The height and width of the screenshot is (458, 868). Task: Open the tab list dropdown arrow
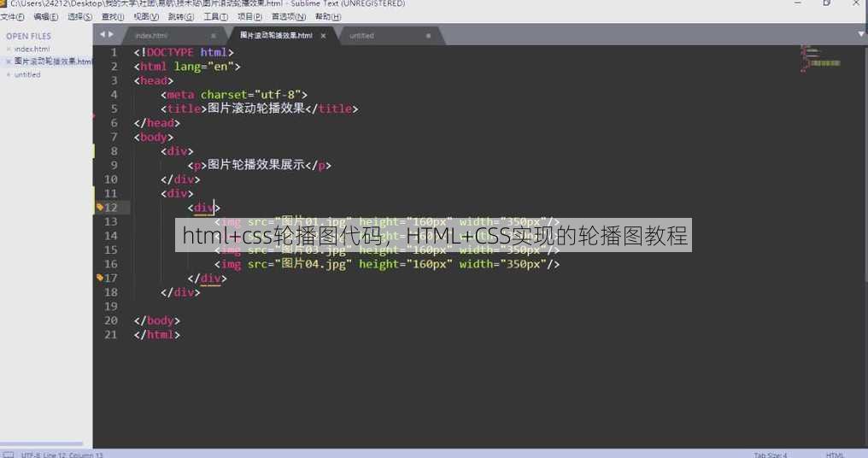click(x=861, y=34)
